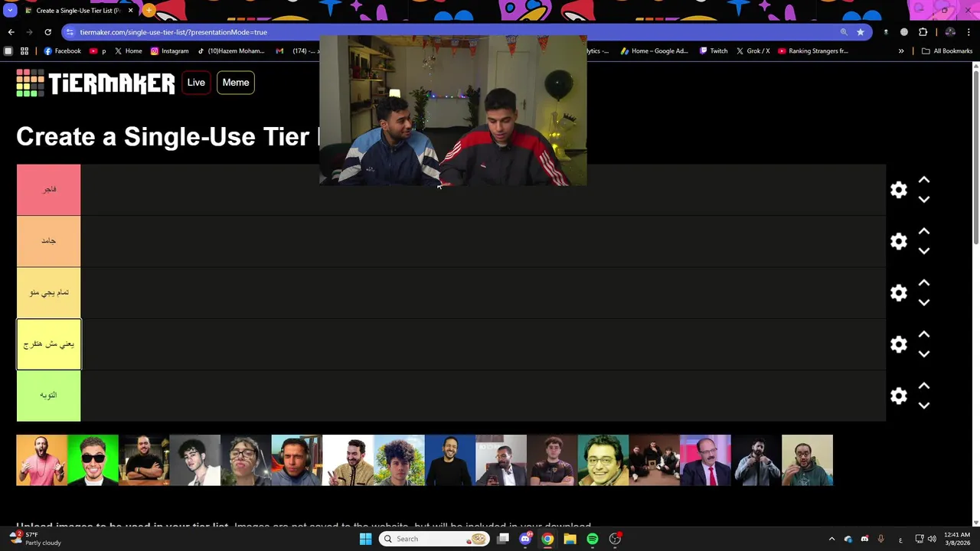Move the pink top tier row down
980x551 pixels.
924,199
